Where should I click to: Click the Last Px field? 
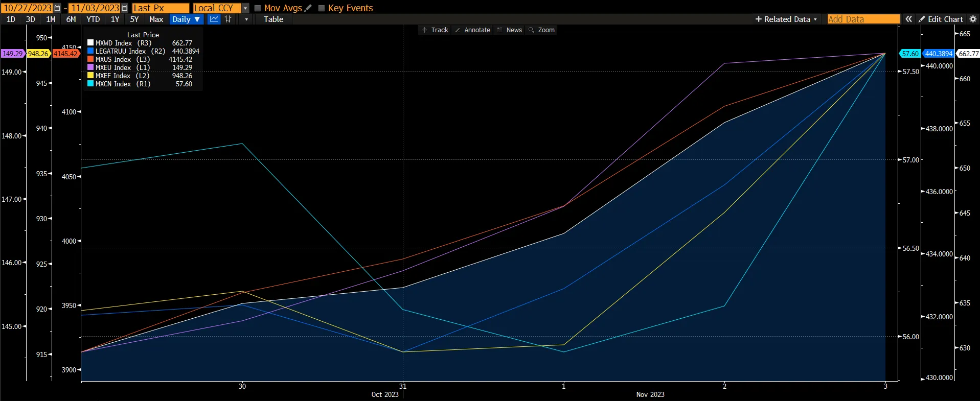161,8
